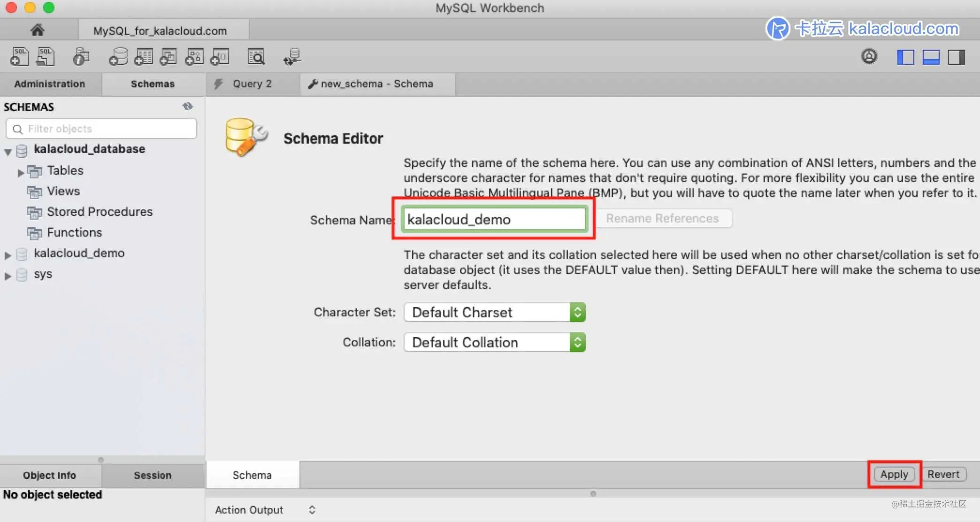Switch to the Schemas tab
This screenshot has height=522, width=980.
coord(153,84)
